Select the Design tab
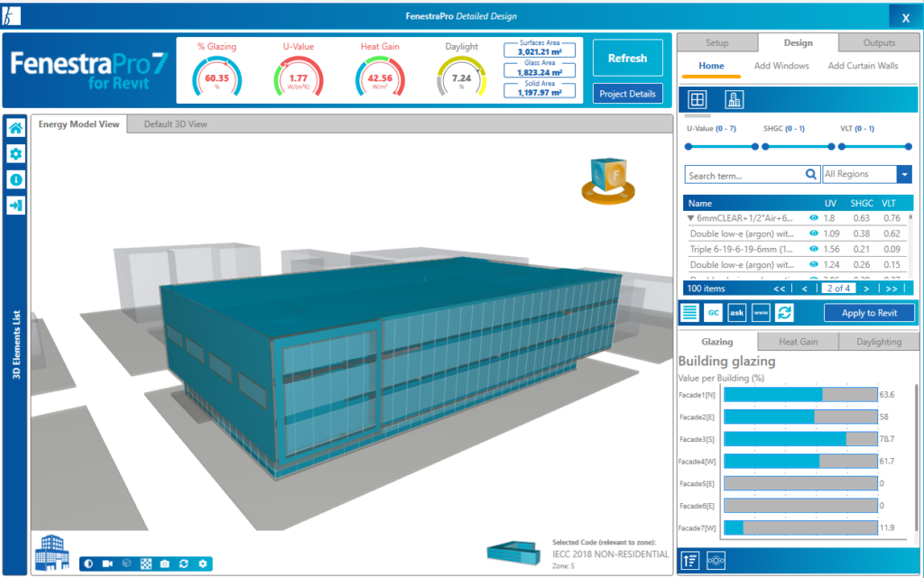The height and width of the screenshot is (578, 924). [x=798, y=42]
